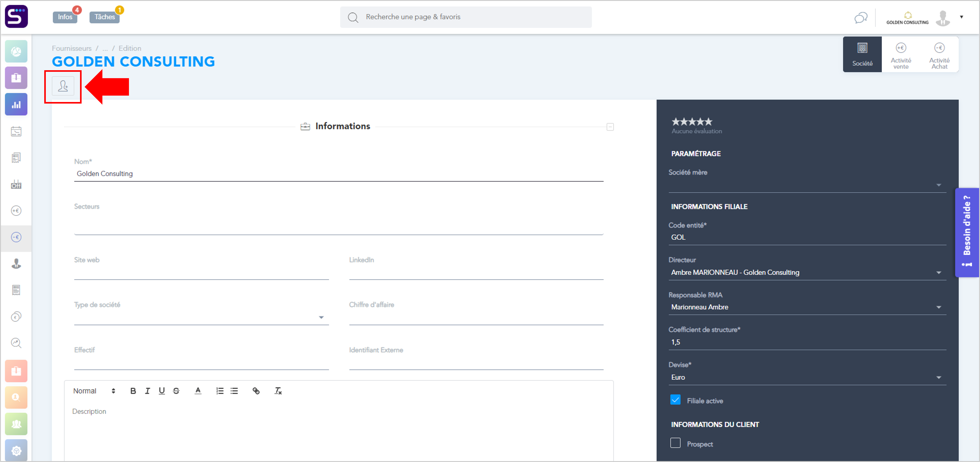The width and height of the screenshot is (980, 462).
Task: Click the LinkedIn field
Action: click(x=476, y=272)
